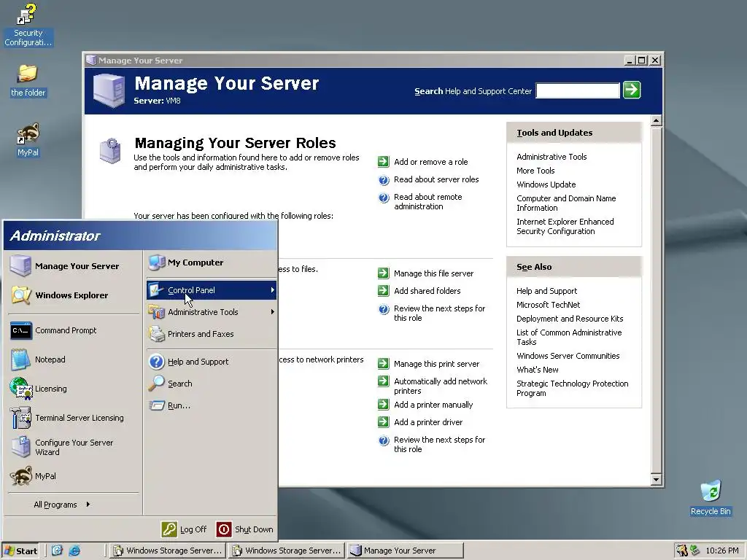
Task: Click green arrow beside Add a printer driver
Action: pos(384,421)
